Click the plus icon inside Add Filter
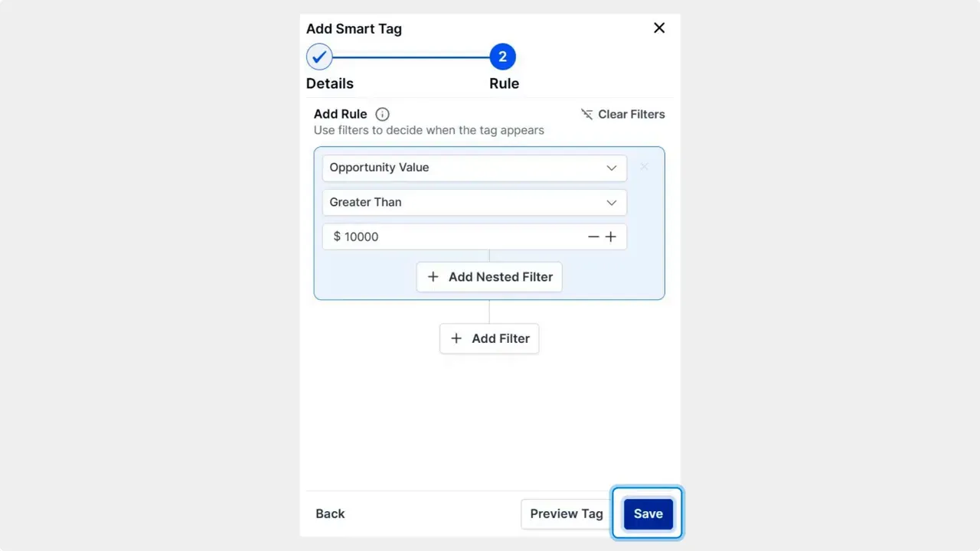 coord(456,338)
